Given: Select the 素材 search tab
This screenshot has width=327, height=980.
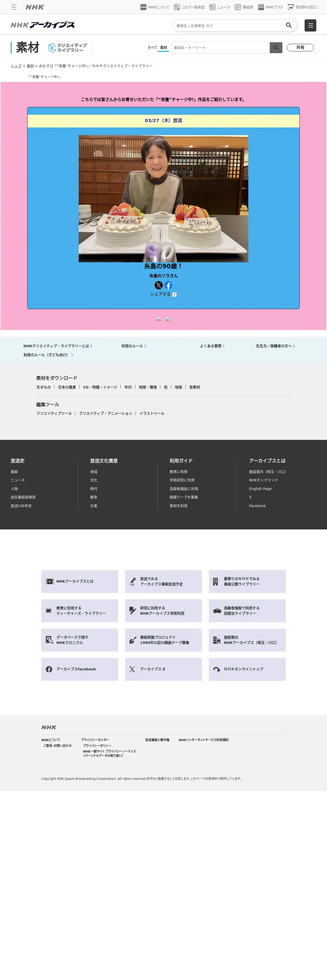Looking at the screenshot, I should pos(163,48).
